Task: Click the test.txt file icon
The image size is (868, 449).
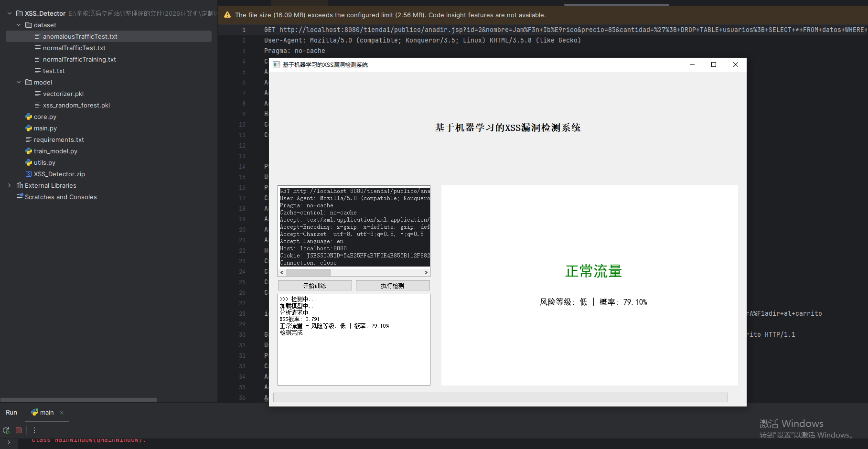Action: [x=38, y=71]
